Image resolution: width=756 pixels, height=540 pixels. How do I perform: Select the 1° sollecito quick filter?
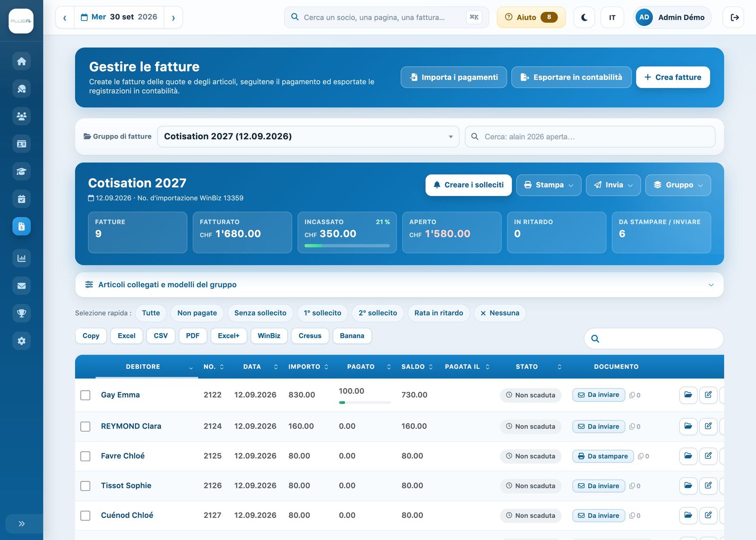(322, 313)
